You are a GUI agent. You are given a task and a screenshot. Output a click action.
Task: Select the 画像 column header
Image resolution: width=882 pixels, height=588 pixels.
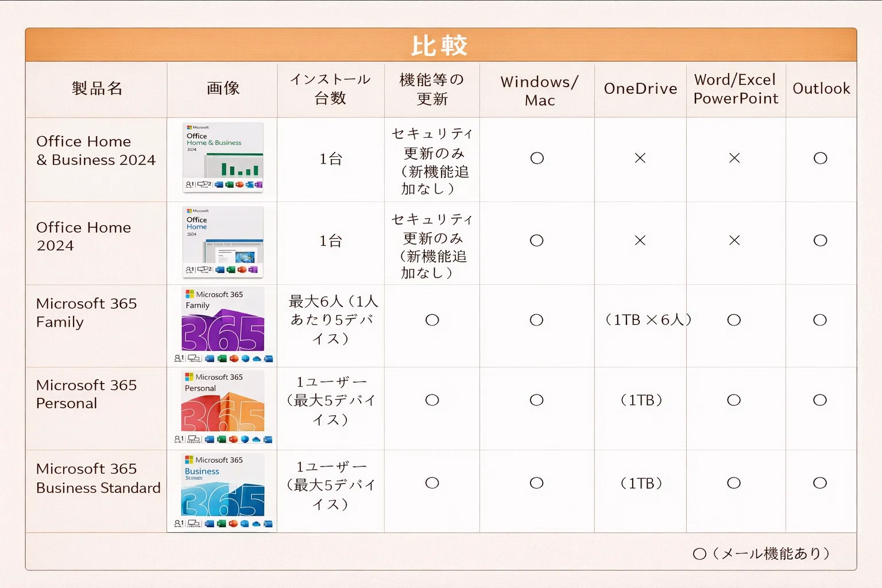223,88
